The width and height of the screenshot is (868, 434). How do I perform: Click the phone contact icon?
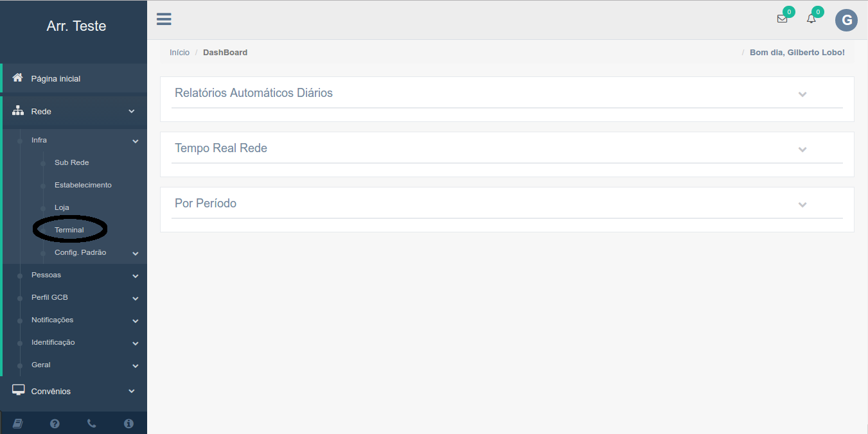tap(91, 423)
